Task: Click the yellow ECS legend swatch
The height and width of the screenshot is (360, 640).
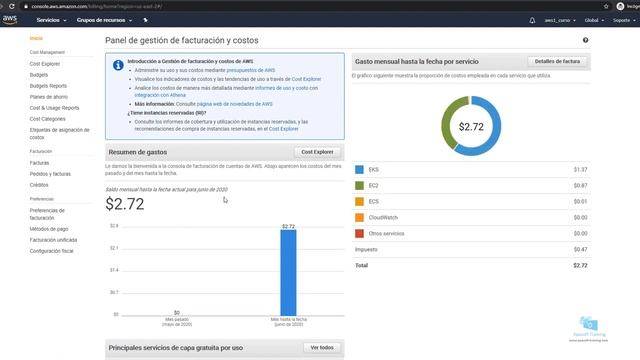Action: tap(359, 201)
